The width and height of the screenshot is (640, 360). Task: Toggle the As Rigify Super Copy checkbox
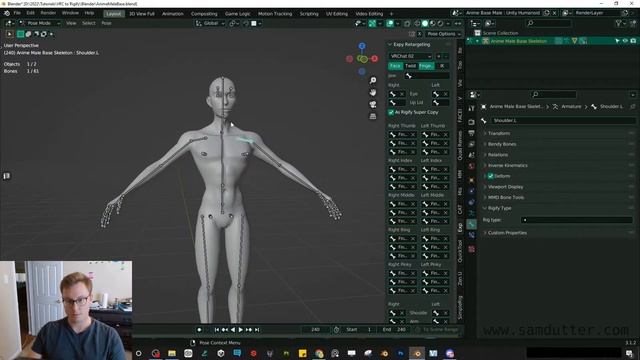(391, 112)
